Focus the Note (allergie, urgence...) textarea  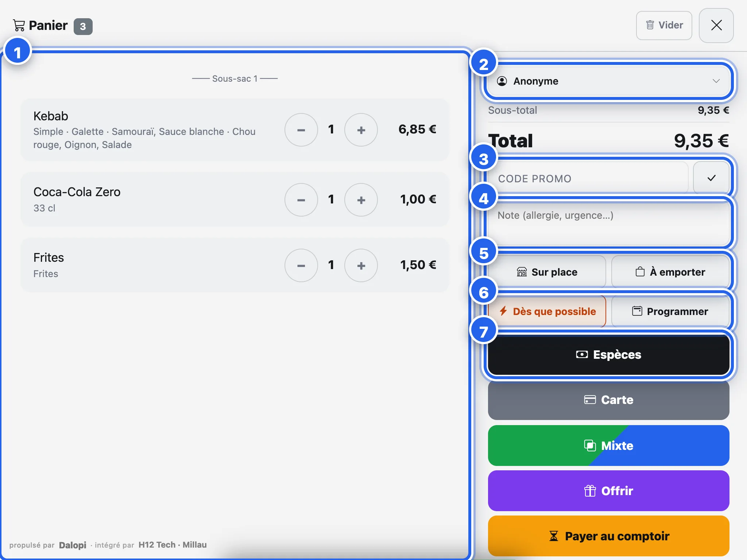click(608, 223)
